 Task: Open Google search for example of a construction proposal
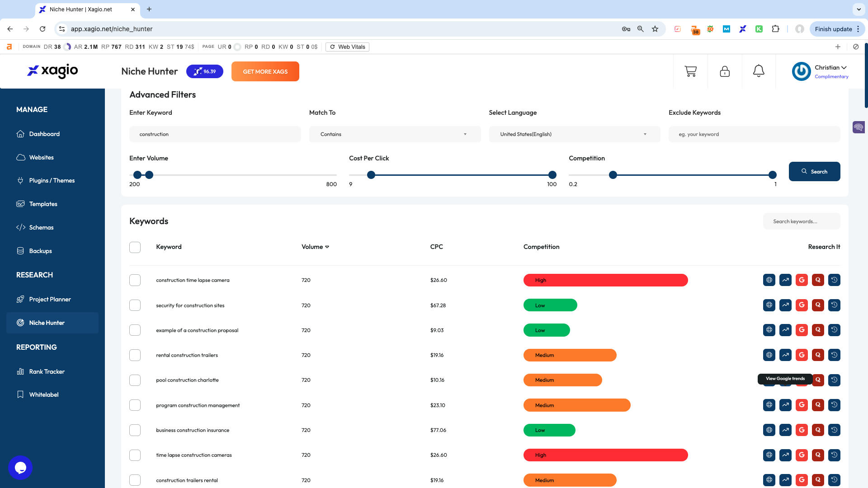point(802,330)
